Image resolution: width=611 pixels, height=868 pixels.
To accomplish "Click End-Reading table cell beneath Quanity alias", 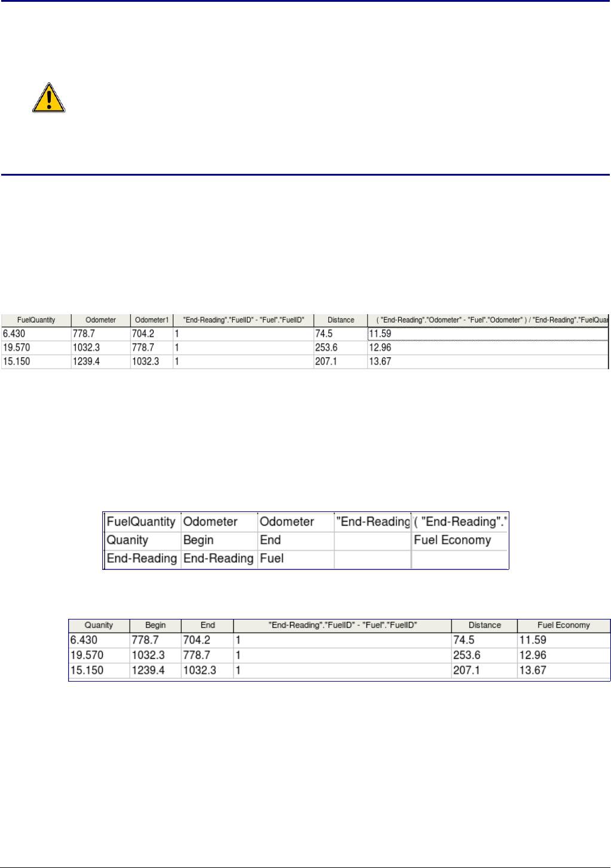I will click(143, 559).
